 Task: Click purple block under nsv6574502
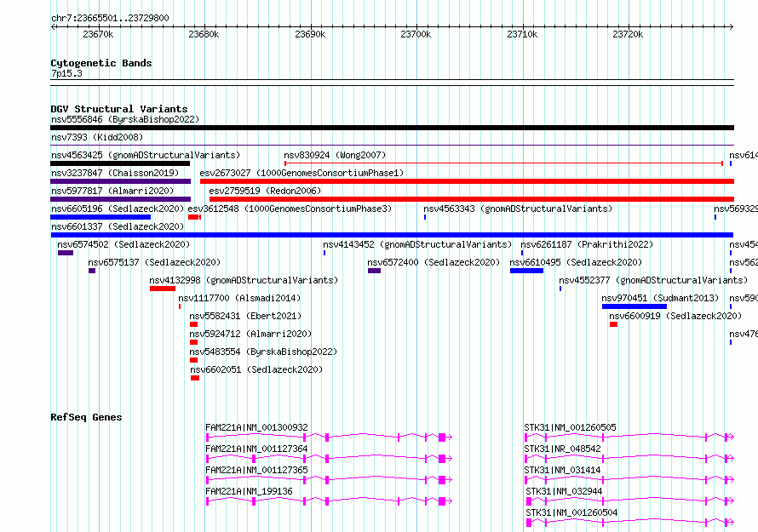tap(66, 253)
